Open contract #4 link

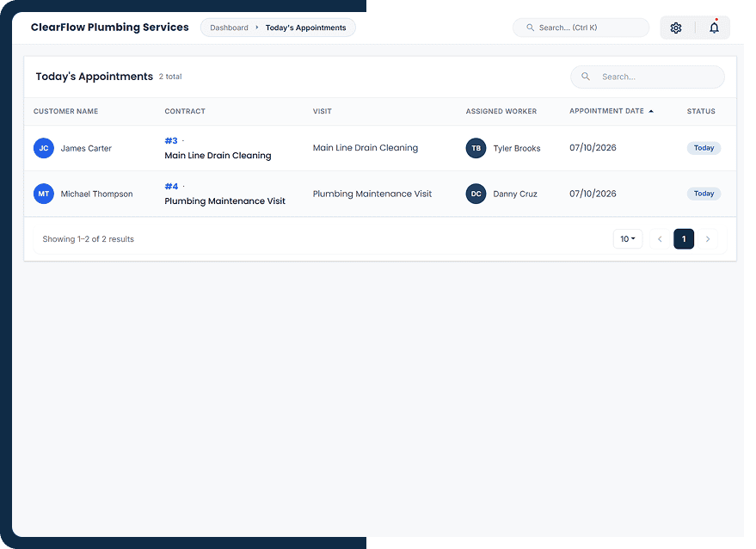[x=171, y=186]
